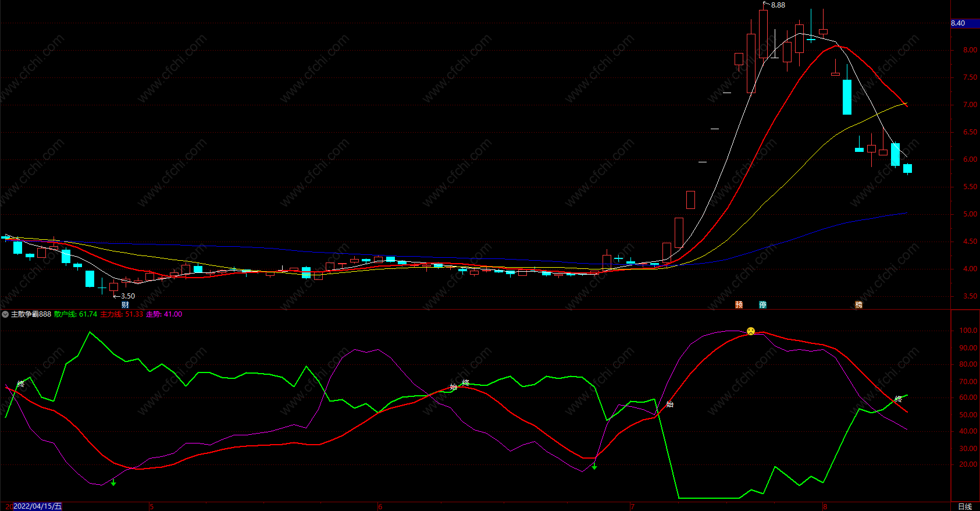This screenshot has width=980, height=511.
Task: Click the month 7 timeline marker
Action: [632, 507]
